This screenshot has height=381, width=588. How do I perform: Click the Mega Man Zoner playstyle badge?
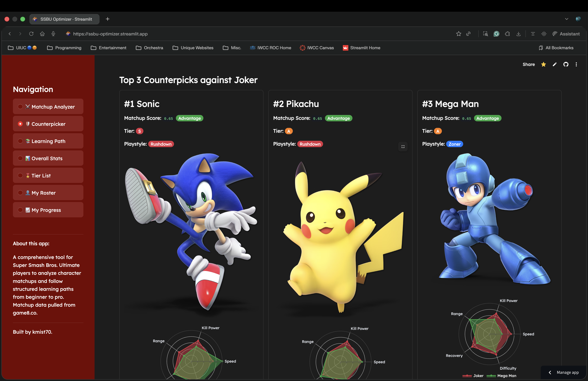click(454, 144)
